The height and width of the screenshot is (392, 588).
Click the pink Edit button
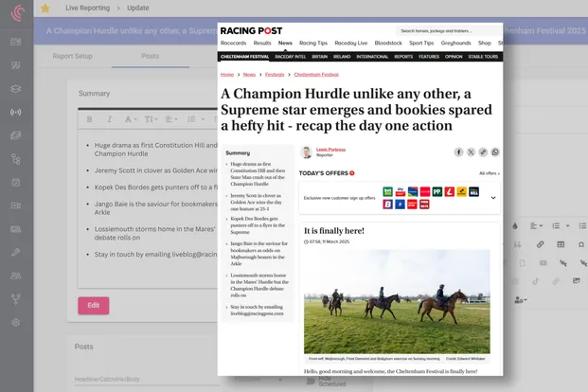click(x=93, y=305)
